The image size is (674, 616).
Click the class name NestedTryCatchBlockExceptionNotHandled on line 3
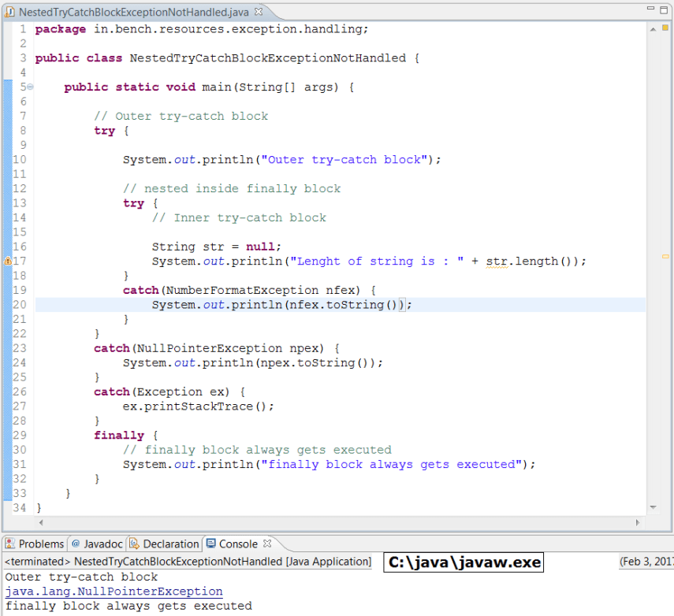point(268,58)
